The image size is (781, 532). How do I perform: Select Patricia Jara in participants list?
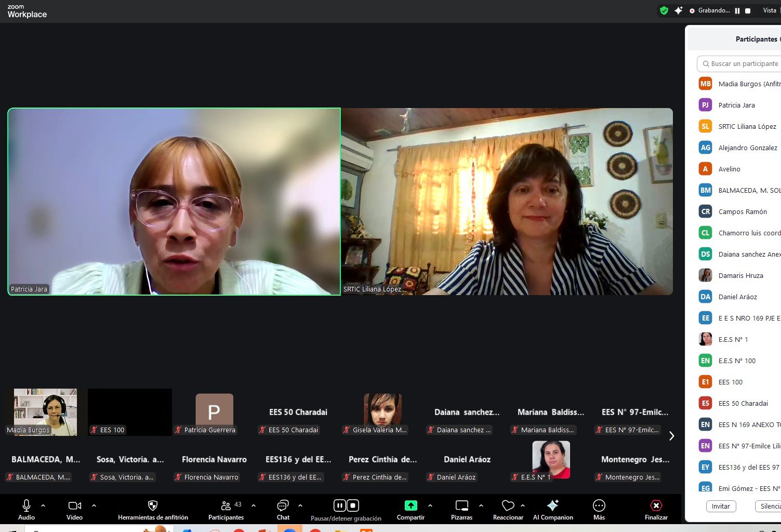[x=736, y=105]
